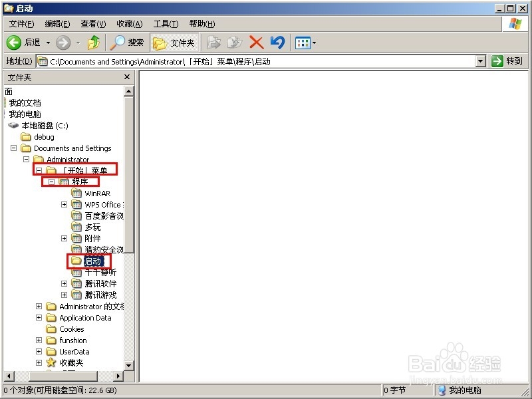Image resolution: width=532 pixels, height=399 pixels.
Task: Toggle the 文件夹 folders pane button
Action: click(174, 43)
